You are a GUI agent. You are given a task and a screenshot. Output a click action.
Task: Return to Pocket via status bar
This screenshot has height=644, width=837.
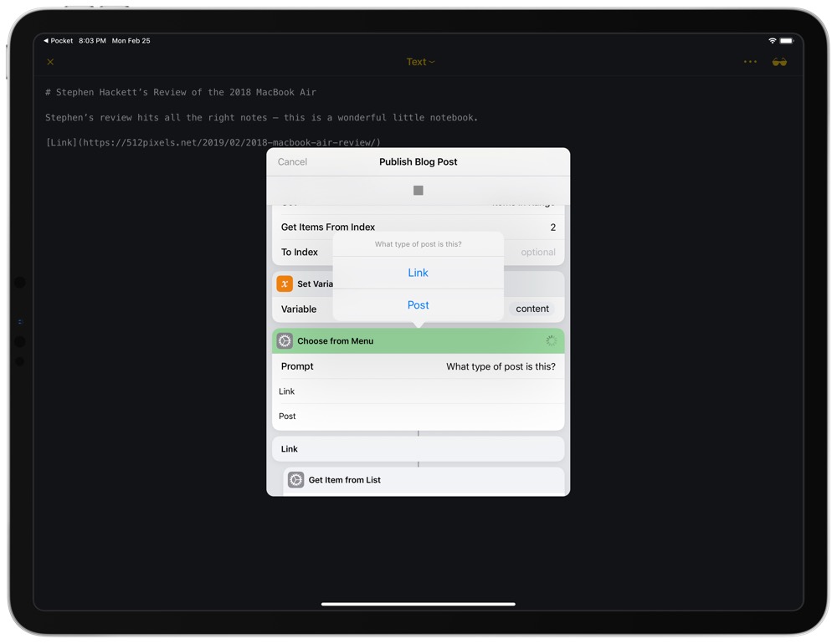[x=58, y=41]
